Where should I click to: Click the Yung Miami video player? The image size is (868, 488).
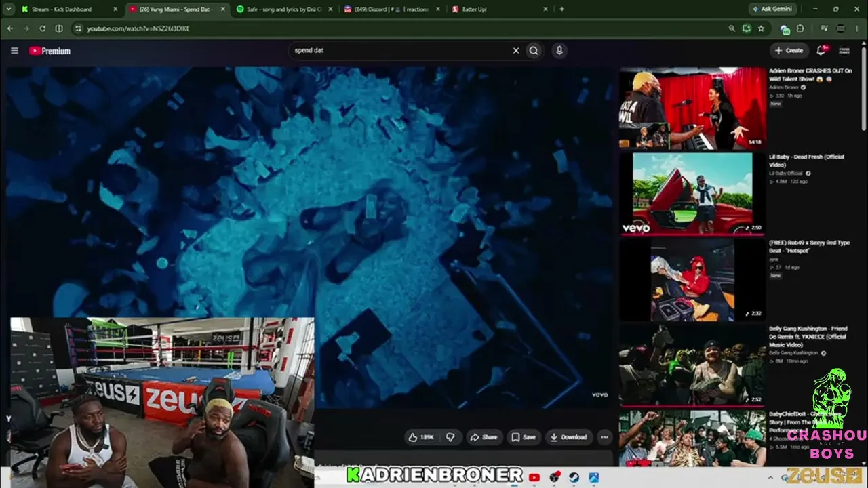pos(311,237)
